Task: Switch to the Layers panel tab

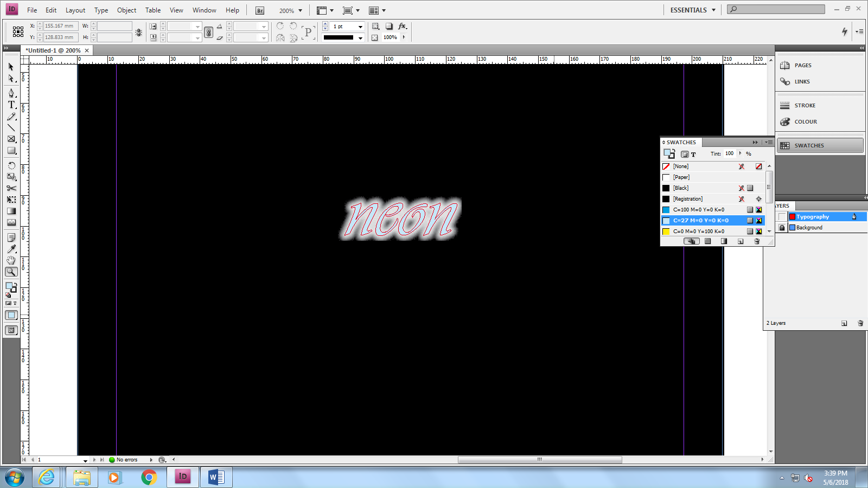Action: (781, 206)
